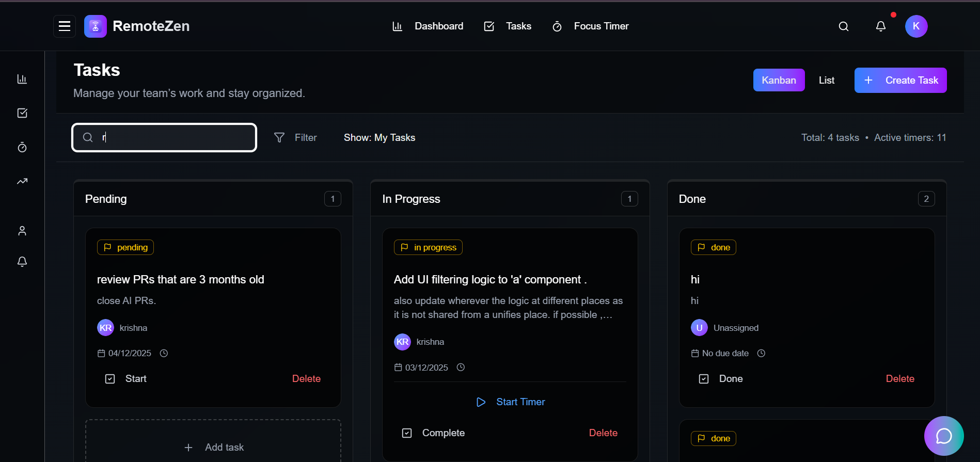Image resolution: width=980 pixels, height=462 pixels.
Task: Delete the hi task
Action: tap(900, 379)
